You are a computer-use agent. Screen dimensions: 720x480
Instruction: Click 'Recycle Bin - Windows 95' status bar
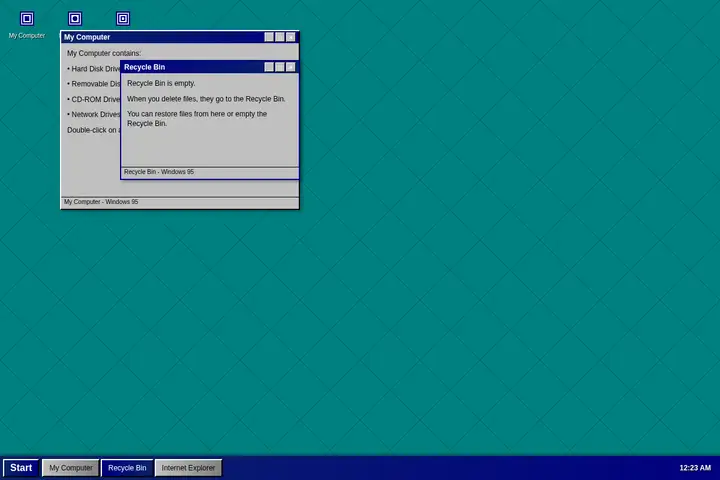click(x=210, y=172)
